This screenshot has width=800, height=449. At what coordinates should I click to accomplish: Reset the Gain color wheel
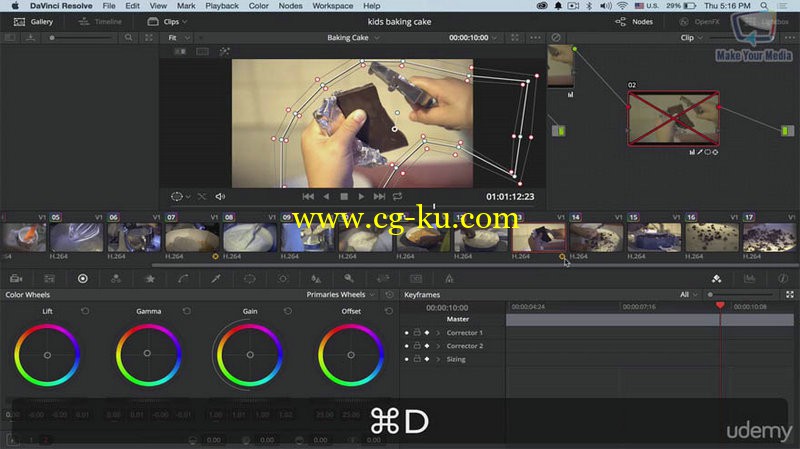[x=288, y=311]
